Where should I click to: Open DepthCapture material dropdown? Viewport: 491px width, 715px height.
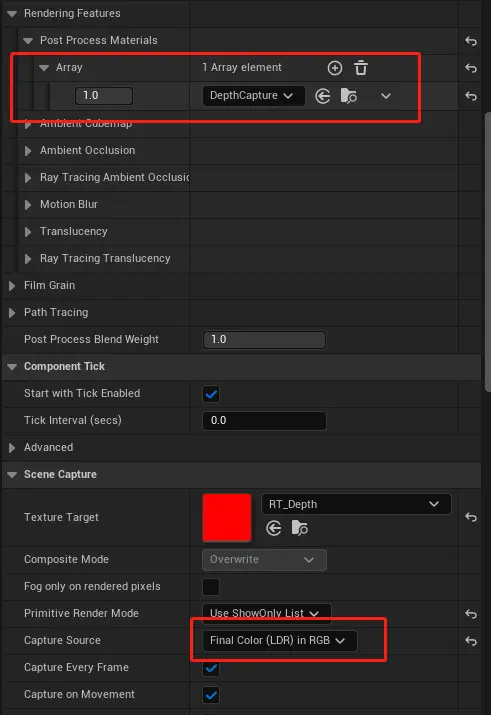pos(253,96)
